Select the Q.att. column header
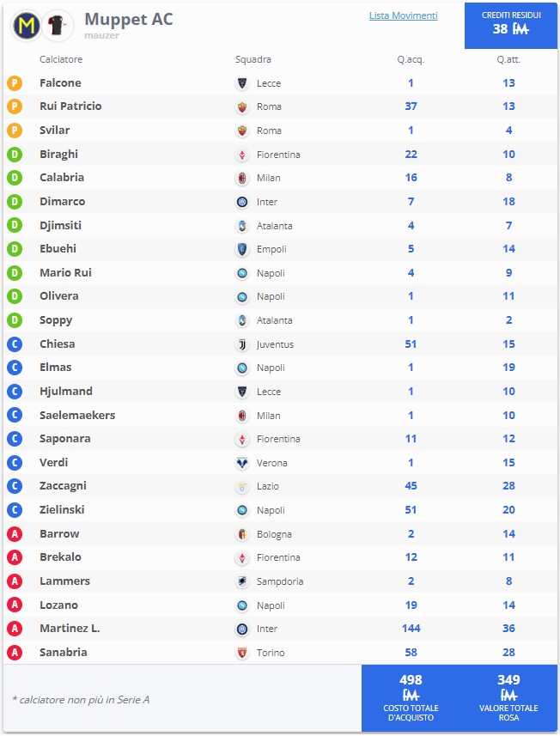 508,59
